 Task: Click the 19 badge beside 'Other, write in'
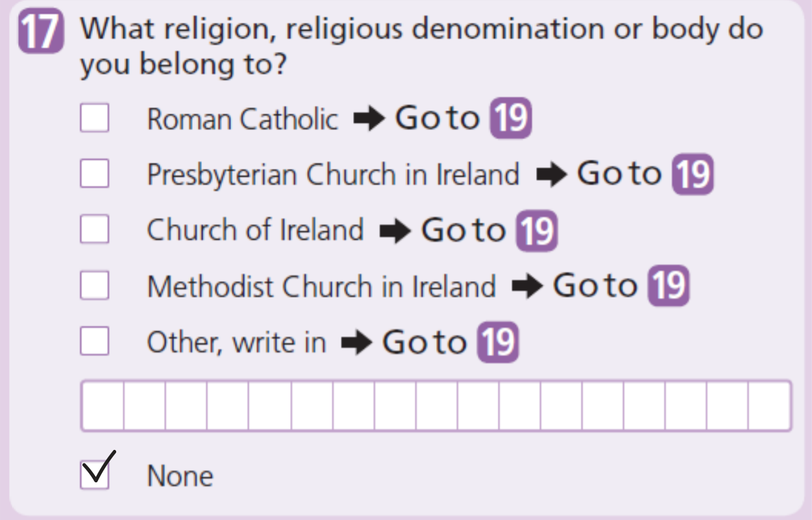pos(498,343)
